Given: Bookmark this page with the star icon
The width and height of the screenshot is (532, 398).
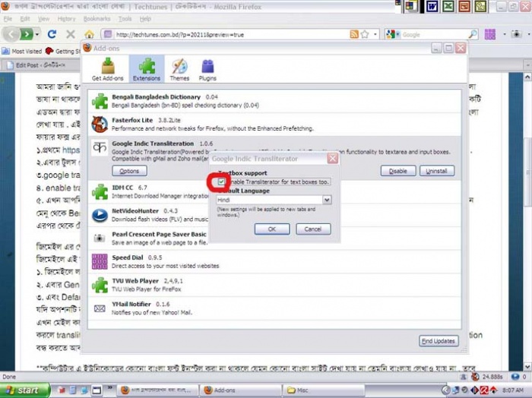Looking at the screenshot, I should 365,34.
